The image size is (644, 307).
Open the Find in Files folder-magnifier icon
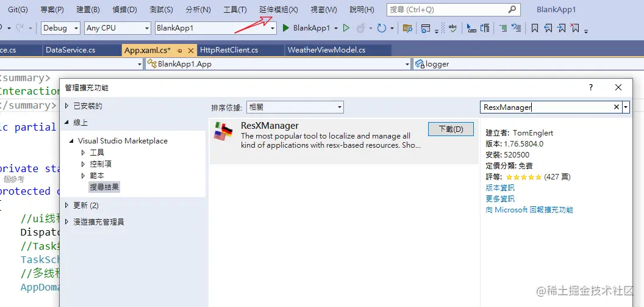(407, 28)
